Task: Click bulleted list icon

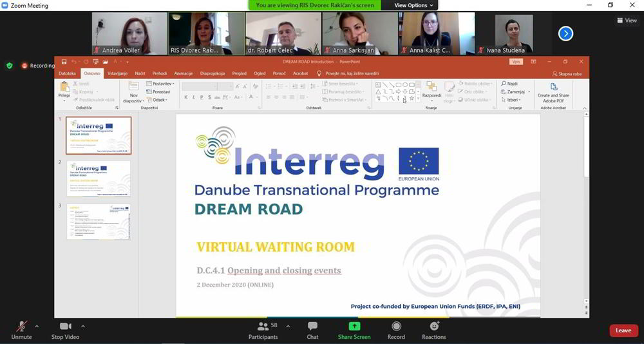Action: (269, 86)
